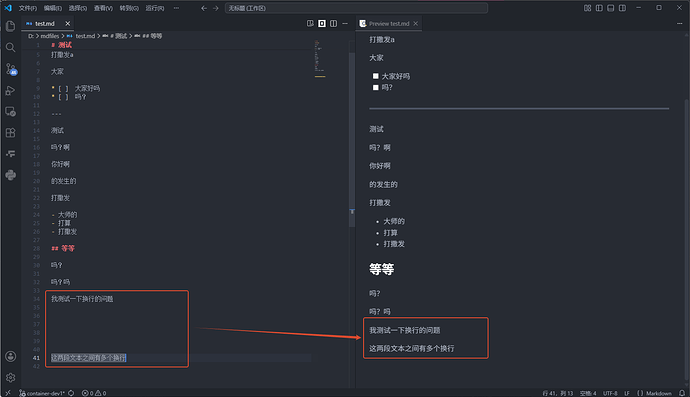Image resolution: width=690 pixels, height=397 pixels.
Task: Open the Search view in activity bar
Action: [x=11, y=48]
